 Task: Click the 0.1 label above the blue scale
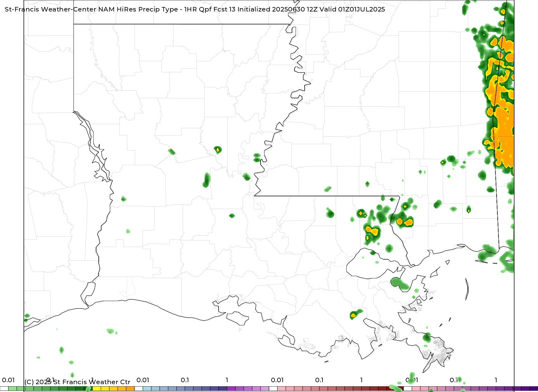pyautogui.click(x=185, y=380)
